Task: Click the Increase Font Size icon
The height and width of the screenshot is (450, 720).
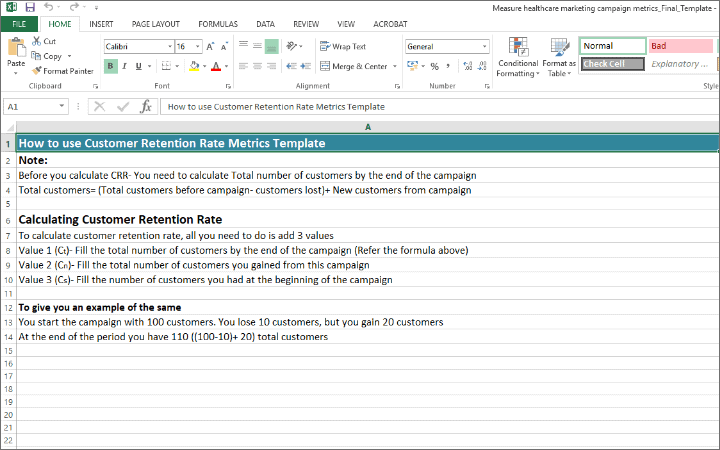Action: [210, 46]
